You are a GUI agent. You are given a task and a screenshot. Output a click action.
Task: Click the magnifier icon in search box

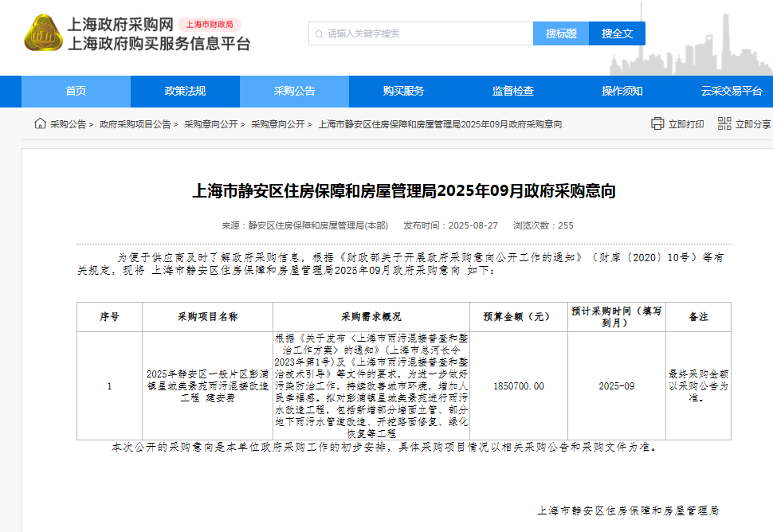click(318, 33)
